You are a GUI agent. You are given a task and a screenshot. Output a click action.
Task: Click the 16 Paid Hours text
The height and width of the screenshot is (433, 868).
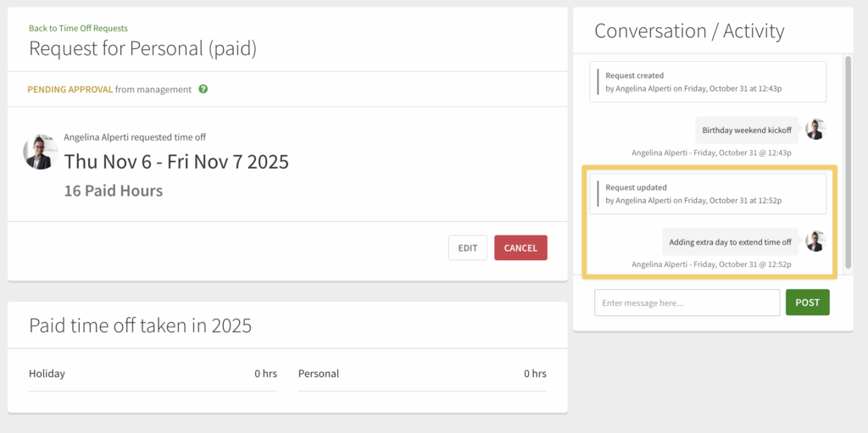(114, 191)
